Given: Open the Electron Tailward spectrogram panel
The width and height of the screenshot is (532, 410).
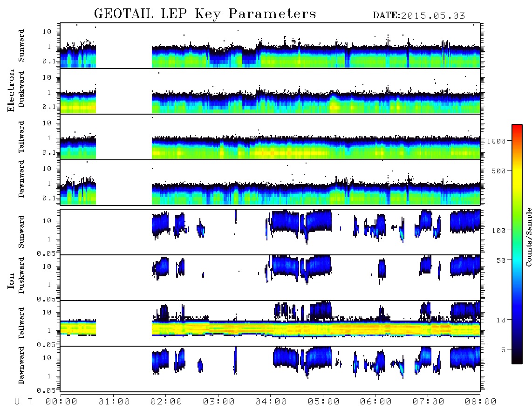Looking at the screenshot, I should coord(270,137).
